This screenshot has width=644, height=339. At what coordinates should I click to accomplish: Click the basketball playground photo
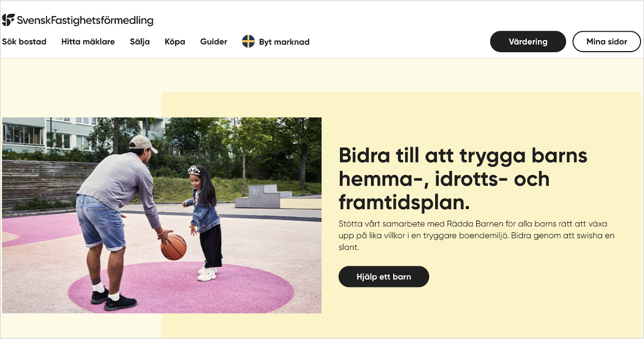tap(162, 215)
